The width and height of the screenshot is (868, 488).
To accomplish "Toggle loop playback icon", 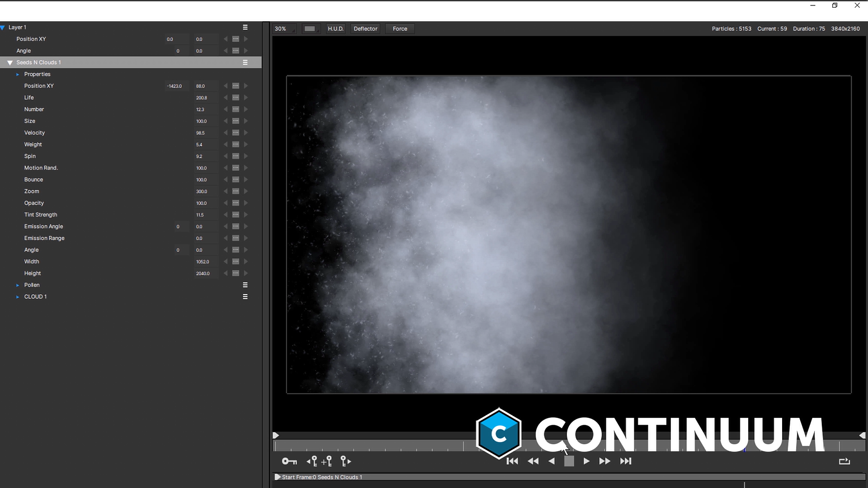I will (844, 461).
